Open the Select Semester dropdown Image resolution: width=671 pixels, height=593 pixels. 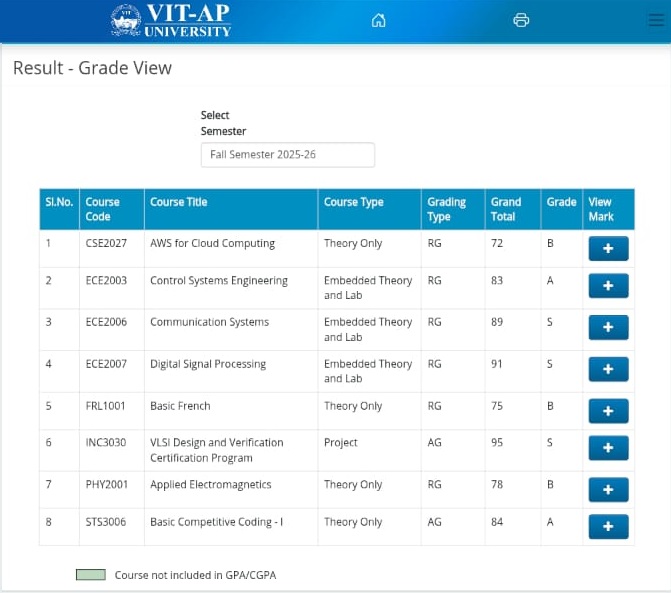click(x=288, y=155)
